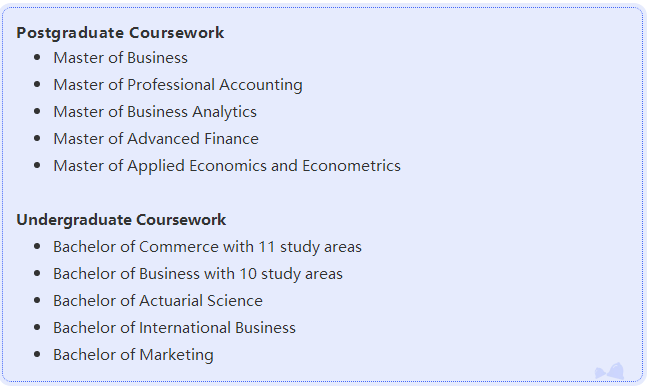
Task: Select the Undergraduate Coursework heading
Action: 121,220
